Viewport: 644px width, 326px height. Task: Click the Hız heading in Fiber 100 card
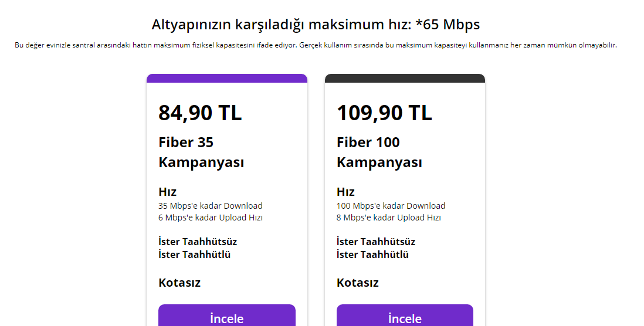pyautogui.click(x=345, y=192)
